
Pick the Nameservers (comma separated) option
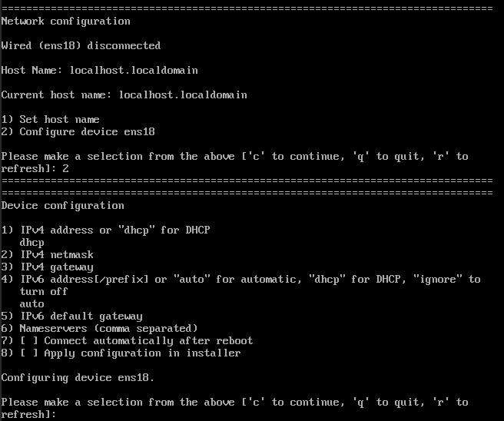[99, 328]
